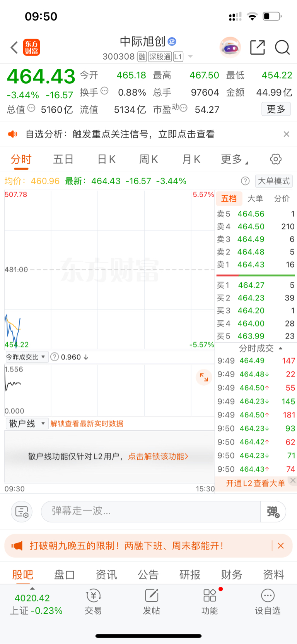
Task: Tap the 深股通 tag
Action: coord(160,57)
